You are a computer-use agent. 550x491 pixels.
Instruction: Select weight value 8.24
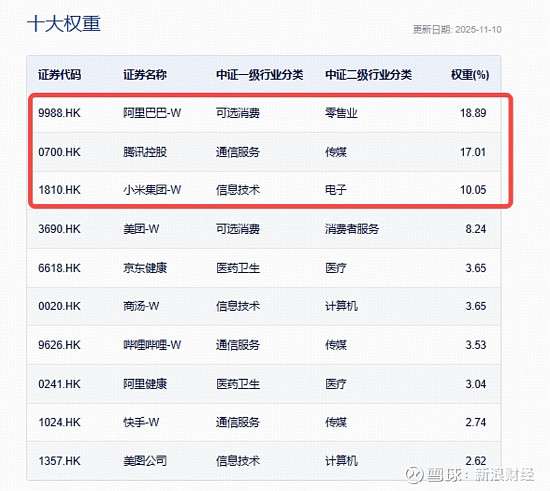(x=476, y=229)
